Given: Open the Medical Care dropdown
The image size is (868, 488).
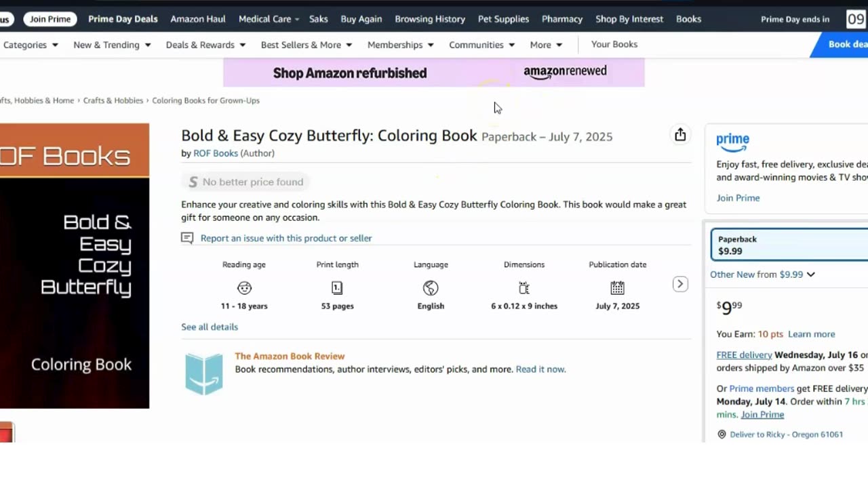Looking at the screenshot, I should click(x=269, y=19).
